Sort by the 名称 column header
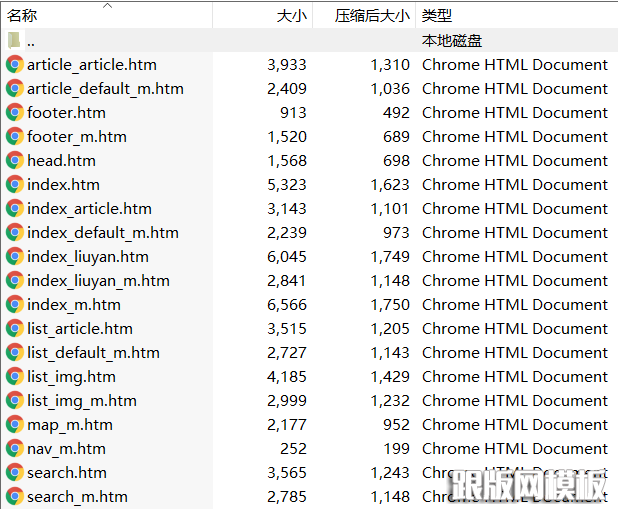Viewport: 618px width, 509px height. [23, 16]
